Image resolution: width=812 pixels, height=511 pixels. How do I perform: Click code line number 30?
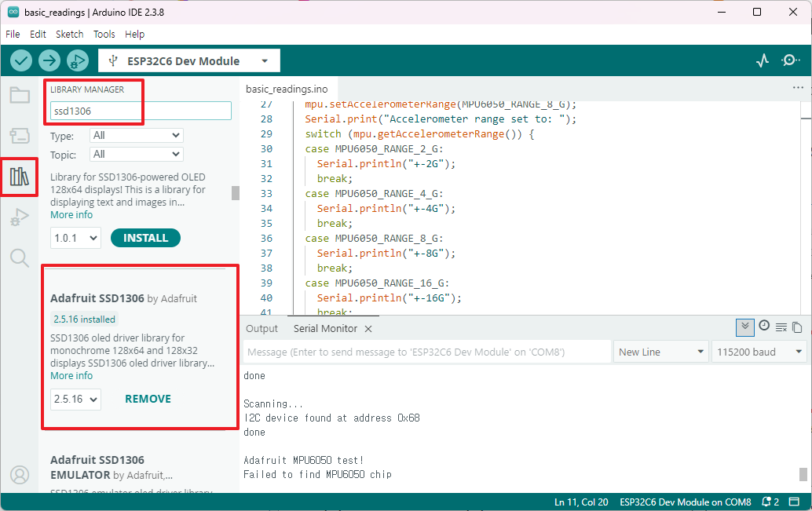click(266, 149)
